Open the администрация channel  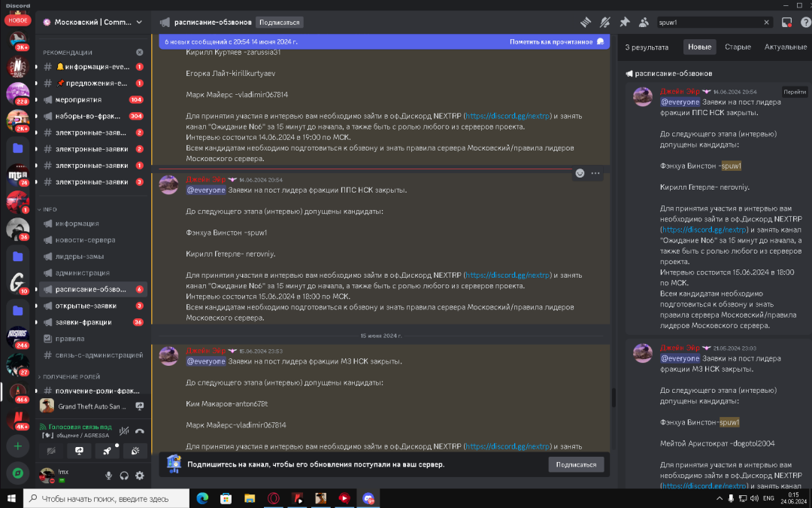click(x=93, y=272)
